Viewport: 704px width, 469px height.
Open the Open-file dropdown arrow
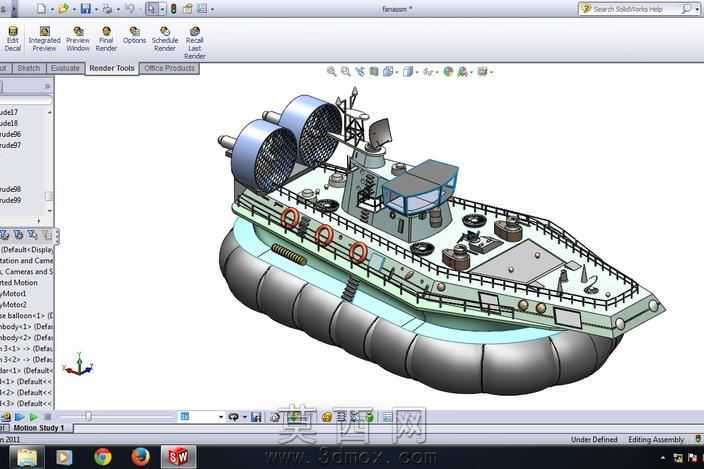(x=74, y=9)
